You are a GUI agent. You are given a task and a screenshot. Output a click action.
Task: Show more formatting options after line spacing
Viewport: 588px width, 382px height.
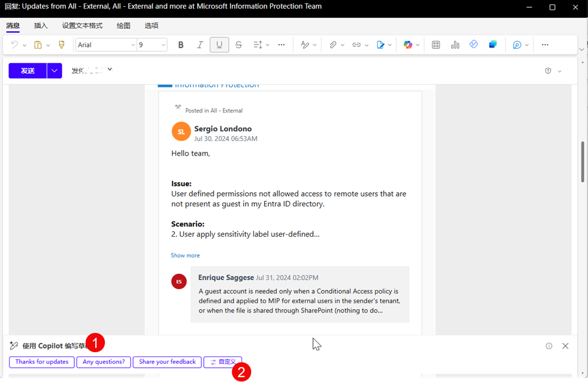(281, 45)
